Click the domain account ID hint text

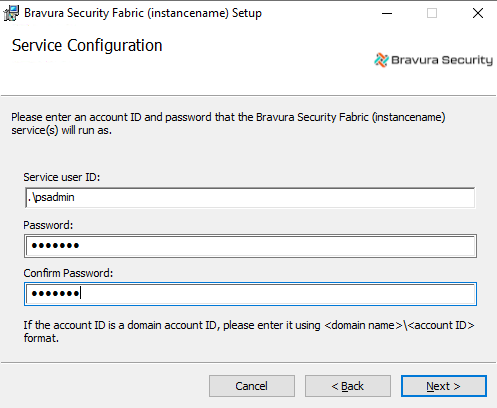(249, 331)
